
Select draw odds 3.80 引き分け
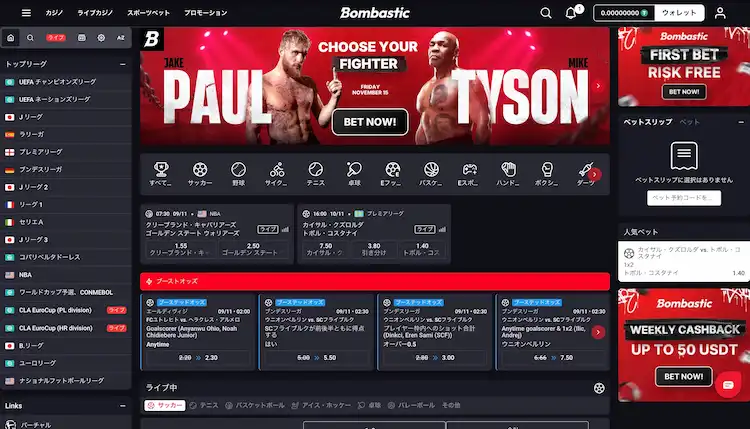click(x=374, y=249)
